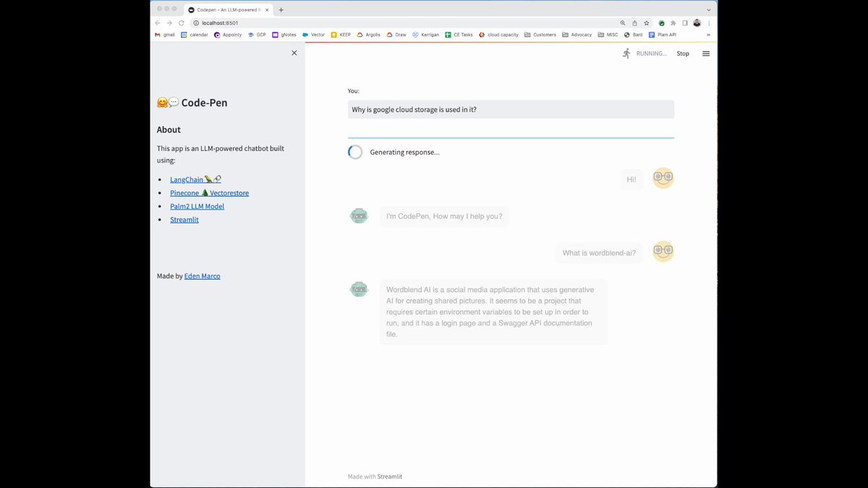Screen dimensions: 868x488
Task: Click the 'Hi!' chat bubble
Action: click(631, 179)
